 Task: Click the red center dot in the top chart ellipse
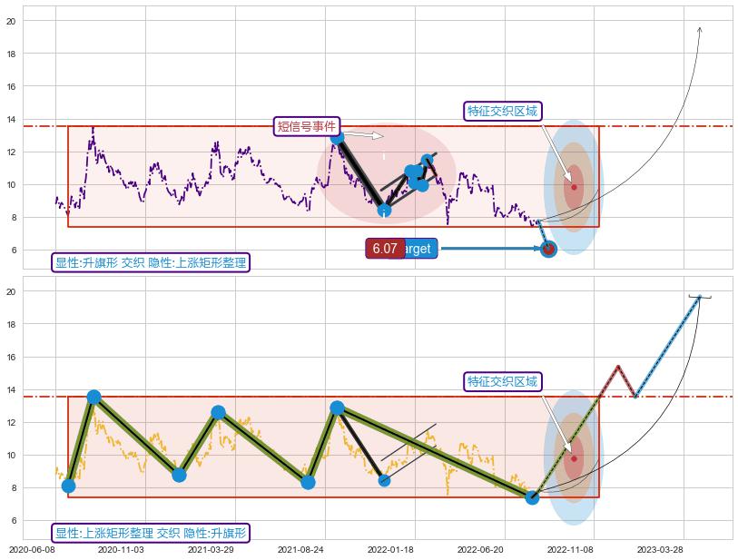click(x=574, y=187)
